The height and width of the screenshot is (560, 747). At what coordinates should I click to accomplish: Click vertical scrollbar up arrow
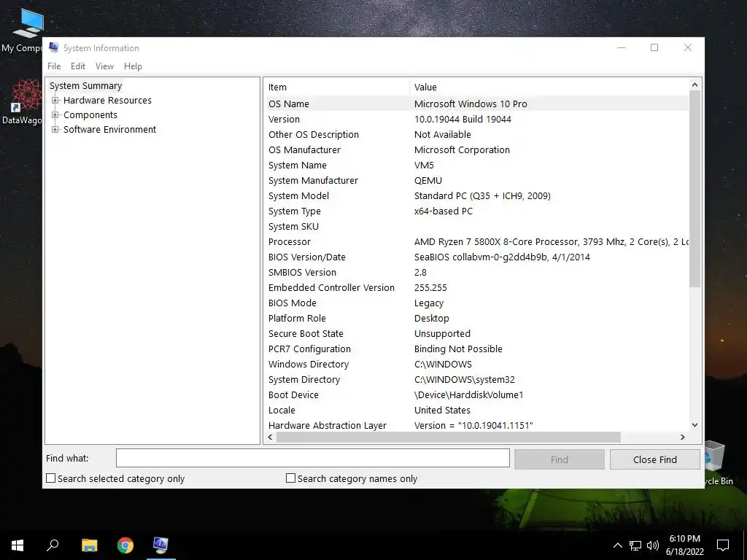(694, 85)
